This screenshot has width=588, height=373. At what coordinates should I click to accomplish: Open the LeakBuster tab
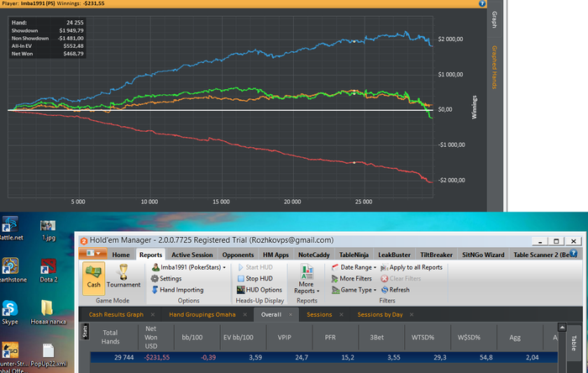click(394, 255)
